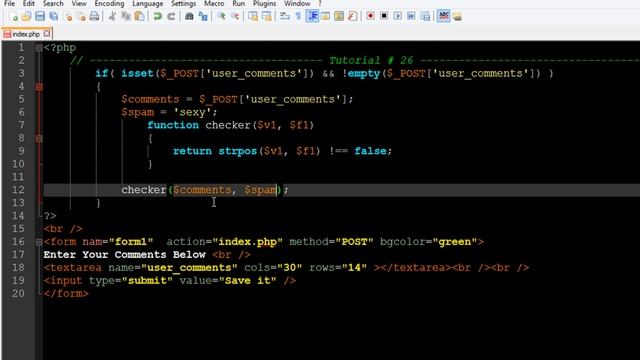
Task: Open the Settings menu
Action: click(183, 4)
